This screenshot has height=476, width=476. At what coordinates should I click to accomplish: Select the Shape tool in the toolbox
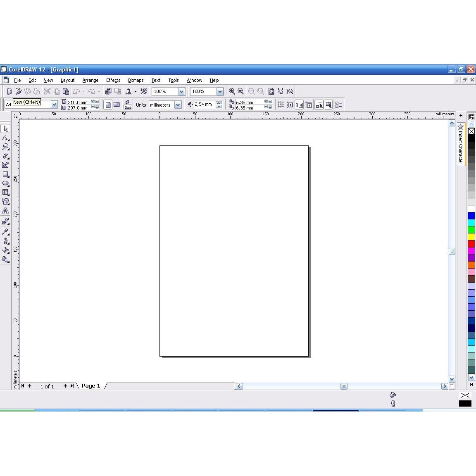pos(6,138)
